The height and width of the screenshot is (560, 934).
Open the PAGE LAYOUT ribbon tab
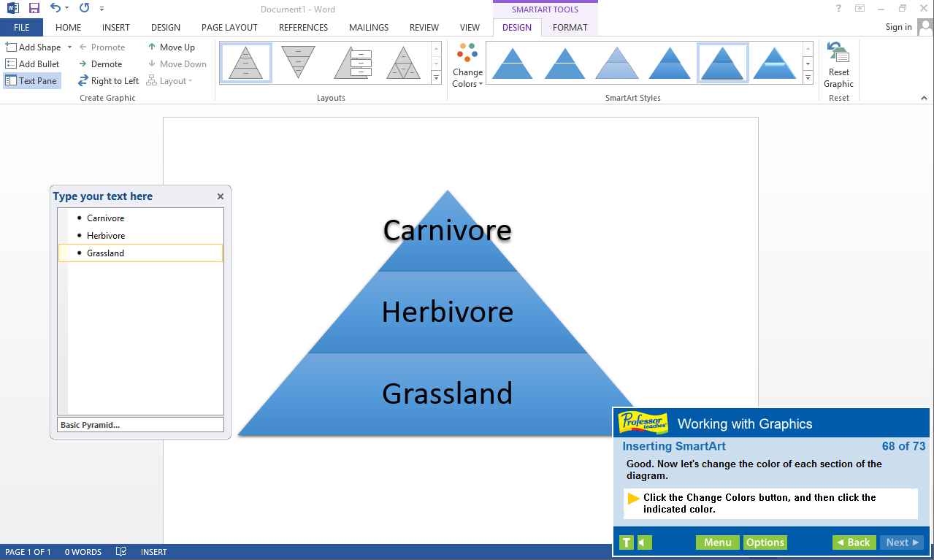(229, 28)
